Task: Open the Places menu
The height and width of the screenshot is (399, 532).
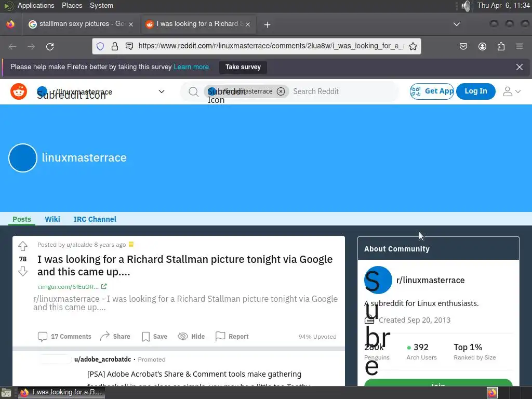Action: point(72,5)
